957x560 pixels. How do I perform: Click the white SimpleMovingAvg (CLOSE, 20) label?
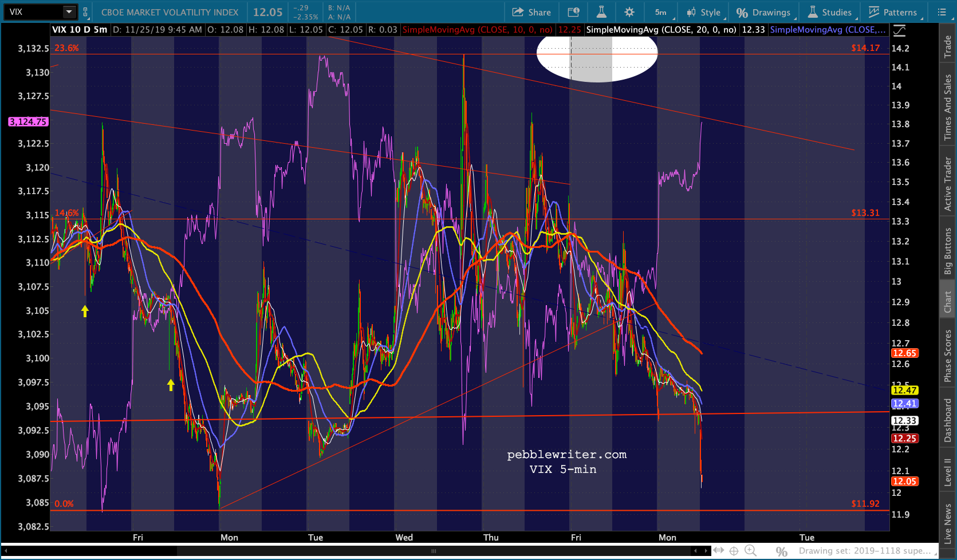(x=661, y=30)
